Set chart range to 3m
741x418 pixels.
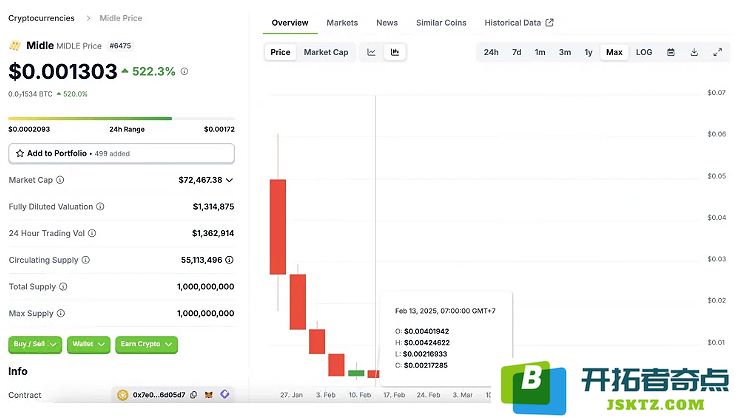pos(565,52)
